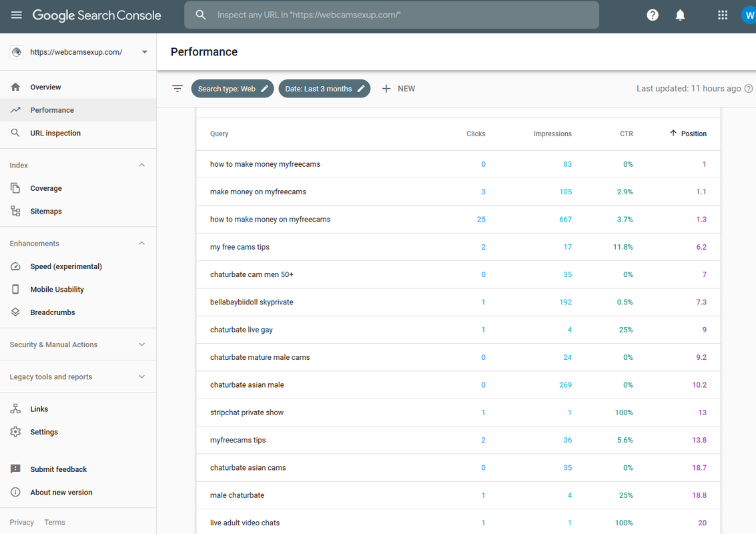Click the Overview home icon
756x534 pixels.
(x=15, y=87)
